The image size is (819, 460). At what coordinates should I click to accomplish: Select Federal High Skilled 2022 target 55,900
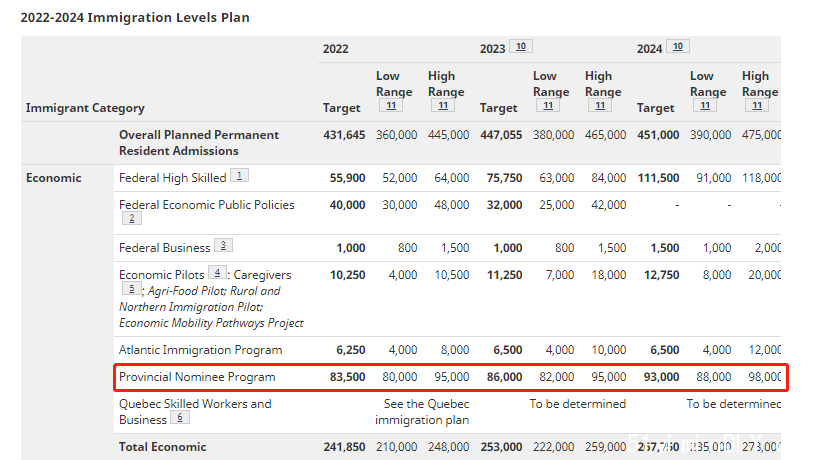[x=347, y=178]
